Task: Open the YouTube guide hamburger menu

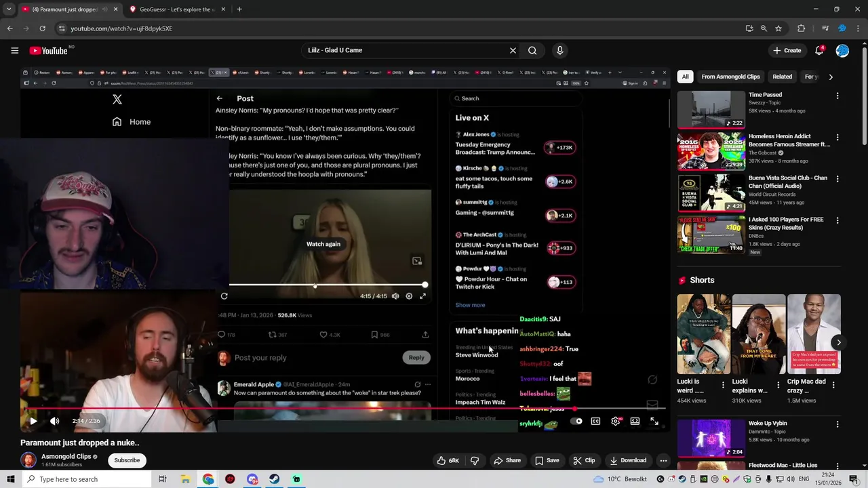Action: [x=14, y=50]
